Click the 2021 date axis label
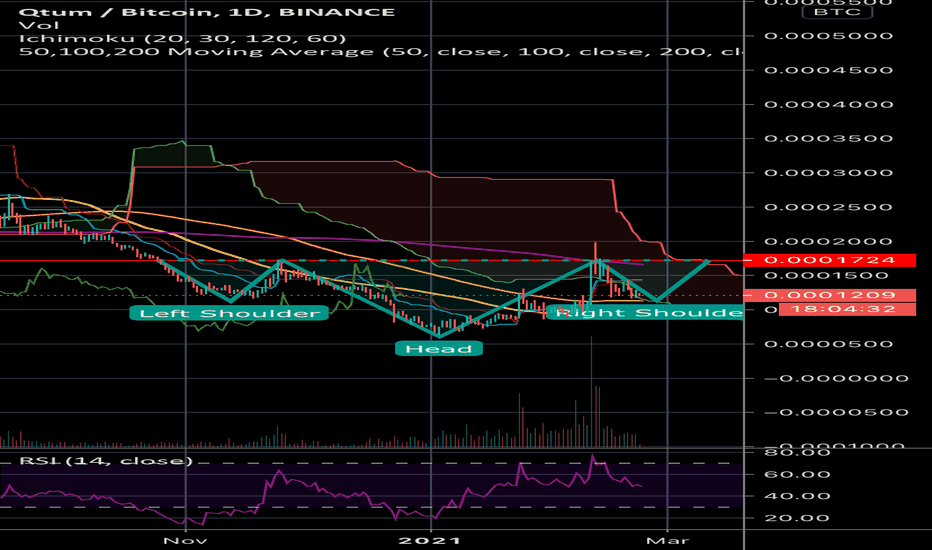The width and height of the screenshot is (932, 550). click(430, 540)
